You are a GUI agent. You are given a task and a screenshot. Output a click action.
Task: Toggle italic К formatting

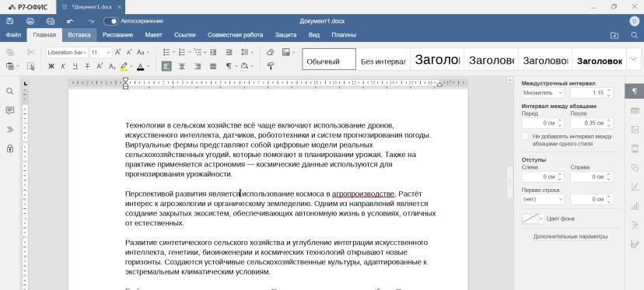[63, 66]
